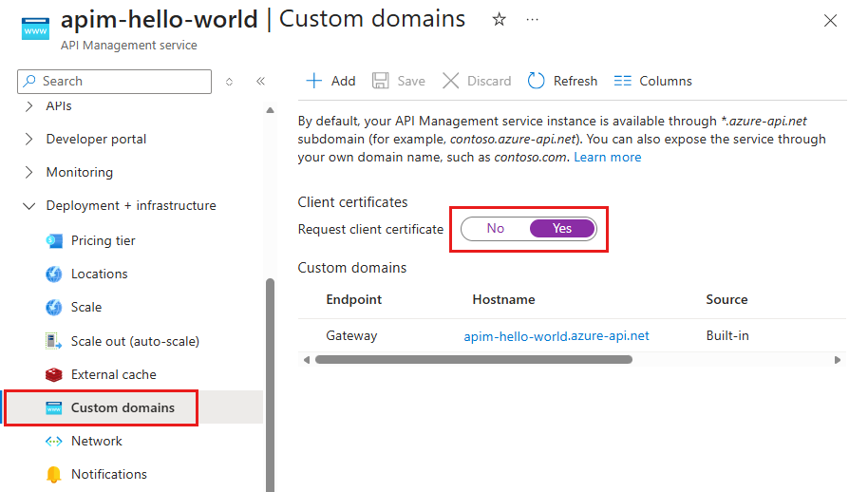Collapse the sidebar with double chevron icon

coord(261,82)
